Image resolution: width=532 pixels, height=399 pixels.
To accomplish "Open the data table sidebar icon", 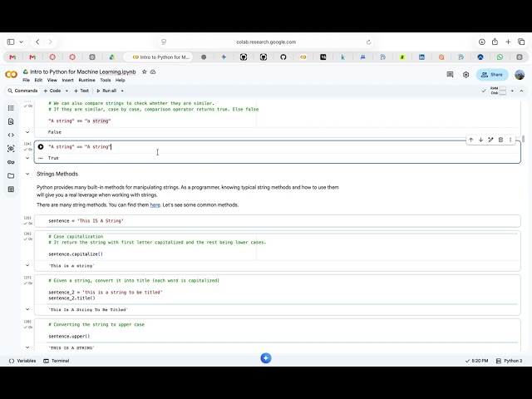I will point(11,190).
